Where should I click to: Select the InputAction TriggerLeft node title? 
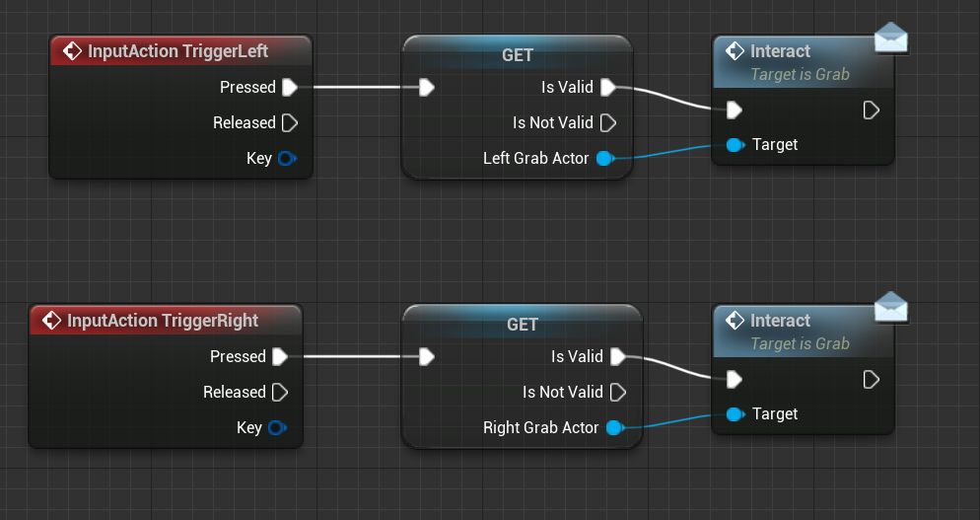pyautogui.click(x=177, y=51)
